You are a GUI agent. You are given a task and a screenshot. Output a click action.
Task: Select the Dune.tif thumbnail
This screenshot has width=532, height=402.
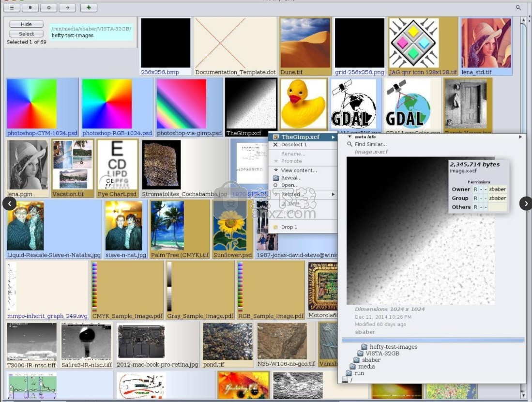(305, 43)
